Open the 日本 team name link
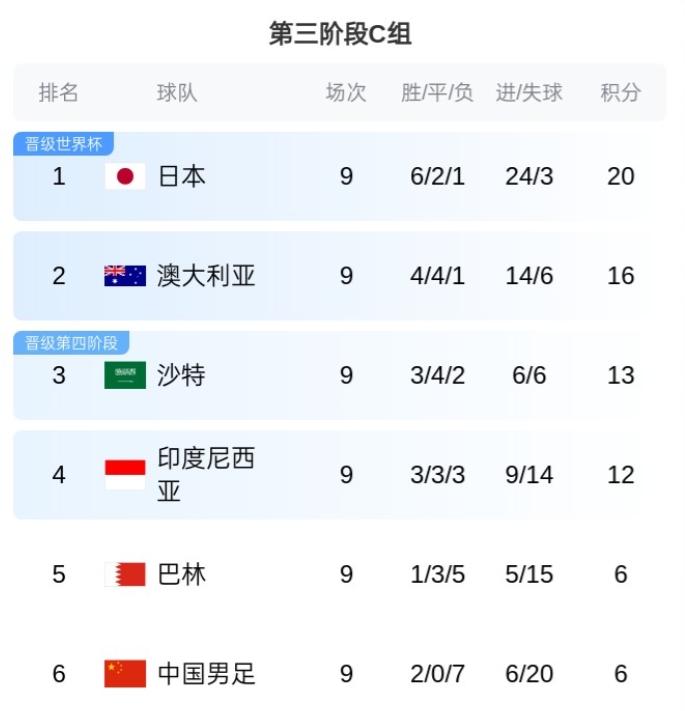685x711 pixels. (182, 177)
